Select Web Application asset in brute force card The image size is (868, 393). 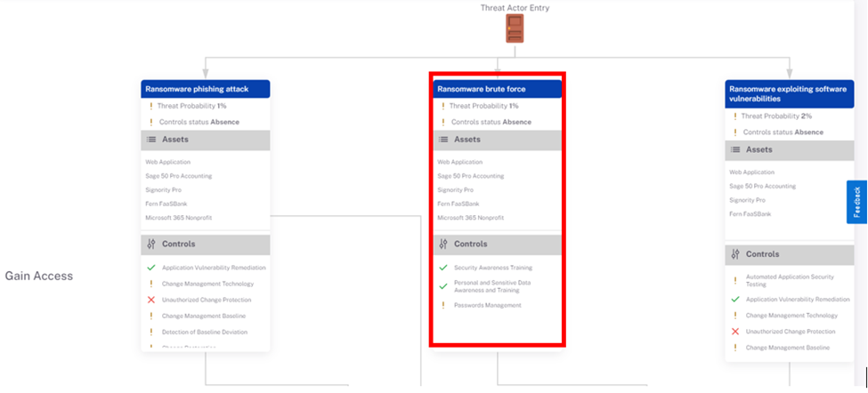[x=460, y=162]
